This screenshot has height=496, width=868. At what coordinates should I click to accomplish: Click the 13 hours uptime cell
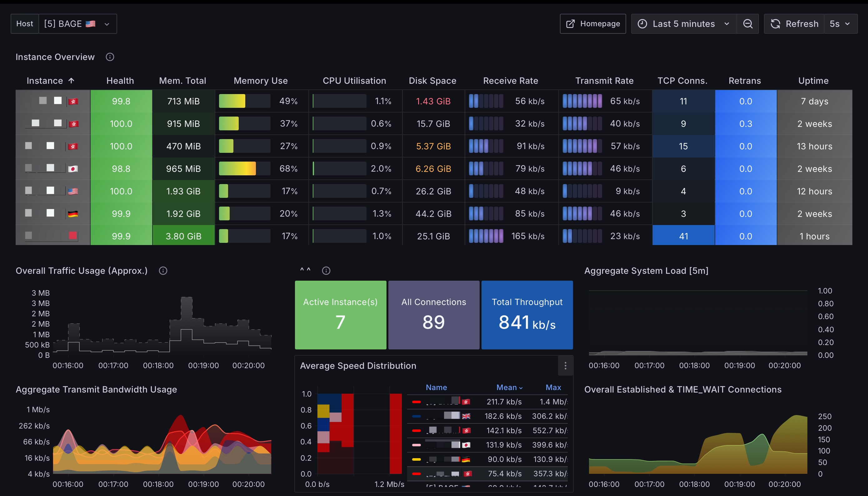click(815, 146)
